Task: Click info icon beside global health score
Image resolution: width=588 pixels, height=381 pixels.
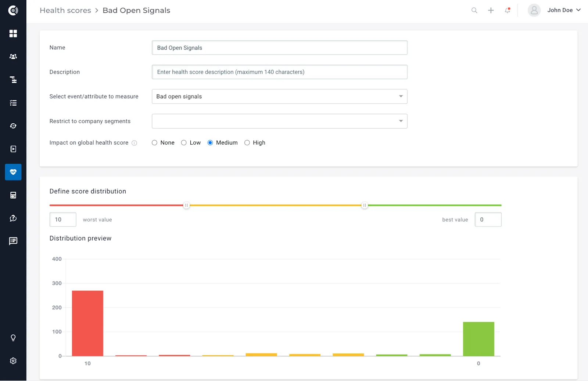Action: coord(135,143)
